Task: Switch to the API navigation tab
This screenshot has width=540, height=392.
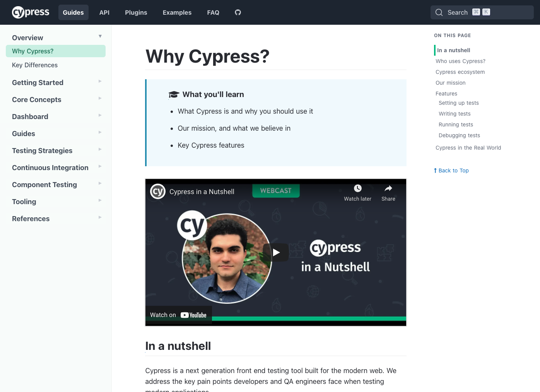Action: [104, 12]
